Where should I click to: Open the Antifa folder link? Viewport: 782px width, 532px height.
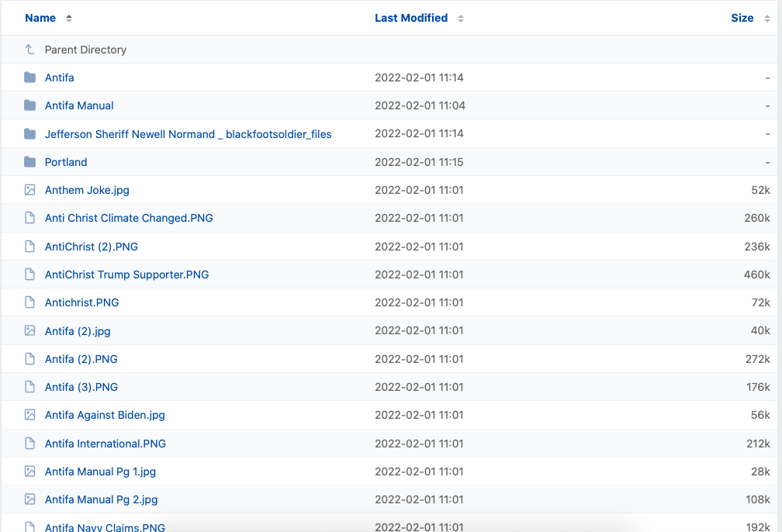[59, 78]
